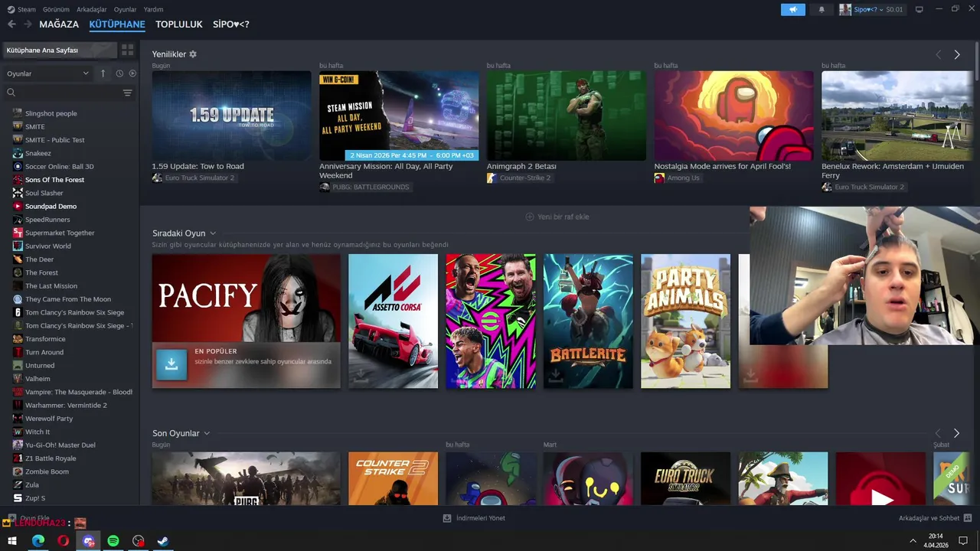Toggle the ready-to-play filter icon
The height and width of the screenshot is (551, 980).
point(132,73)
